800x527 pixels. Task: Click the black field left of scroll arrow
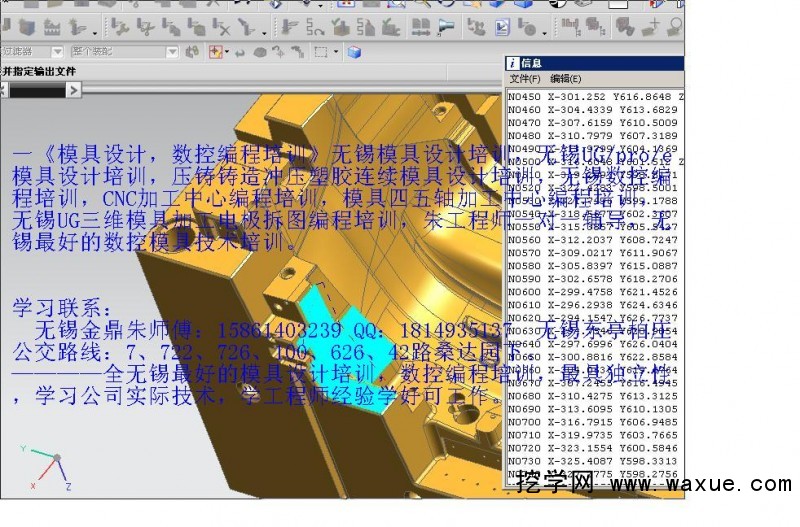click(37, 91)
